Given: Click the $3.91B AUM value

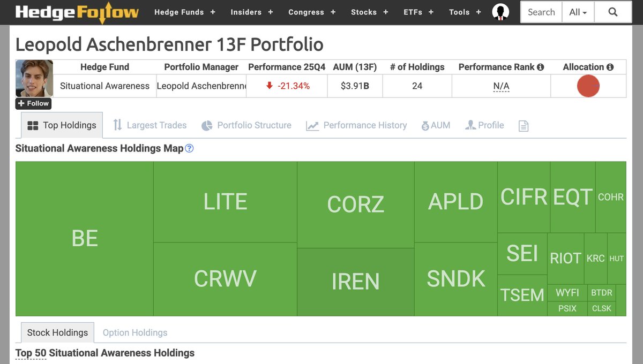Looking at the screenshot, I should 355,86.
